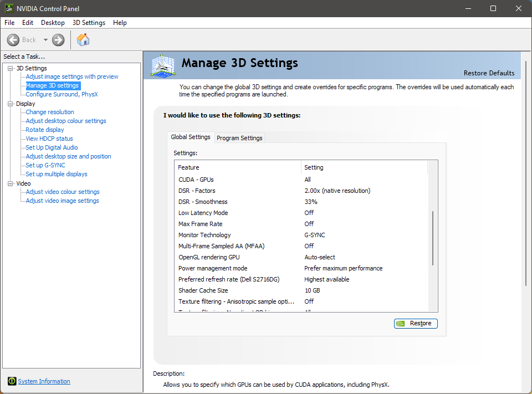Click the Display tree label
Viewport: 532px width, 394px height.
click(25, 104)
